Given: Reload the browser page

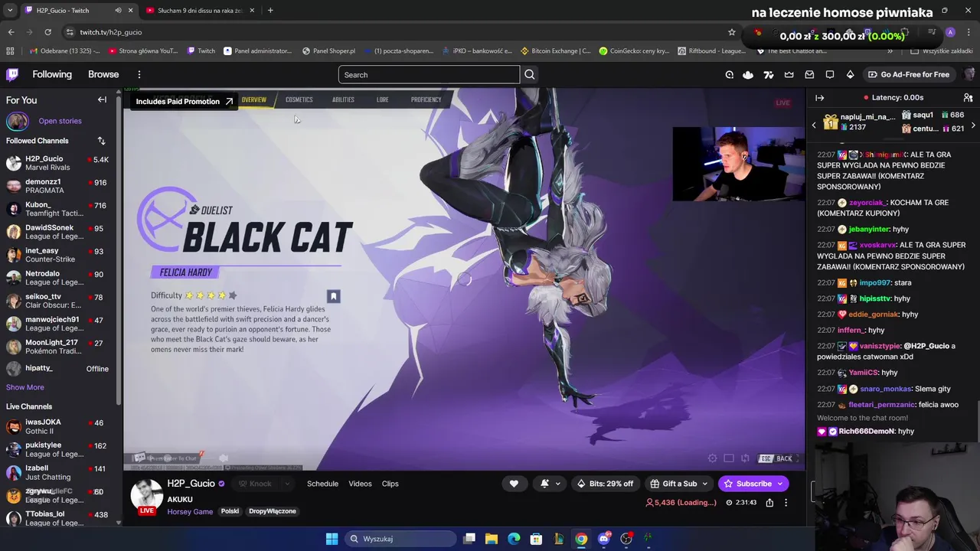Looking at the screenshot, I should pos(47,32).
